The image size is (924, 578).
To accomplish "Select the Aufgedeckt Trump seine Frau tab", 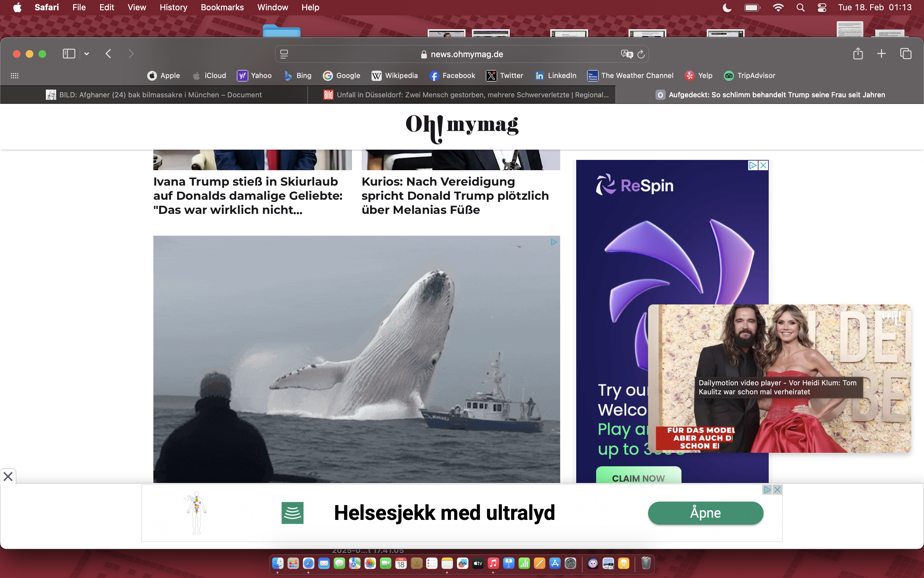I will [770, 95].
